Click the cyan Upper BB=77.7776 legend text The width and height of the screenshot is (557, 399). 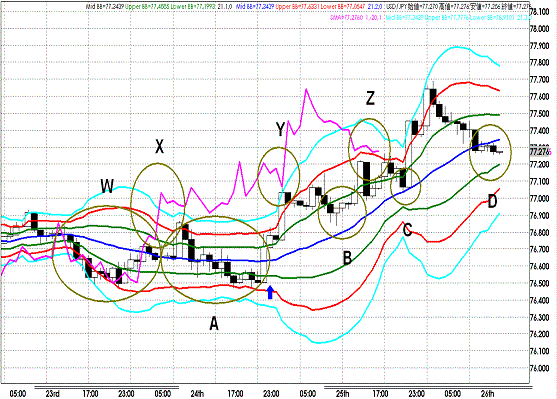click(446, 18)
